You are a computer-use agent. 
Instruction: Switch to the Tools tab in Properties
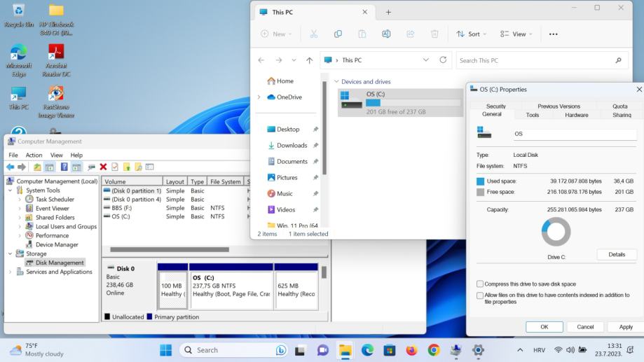pyautogui.click(x=532, y=115)
